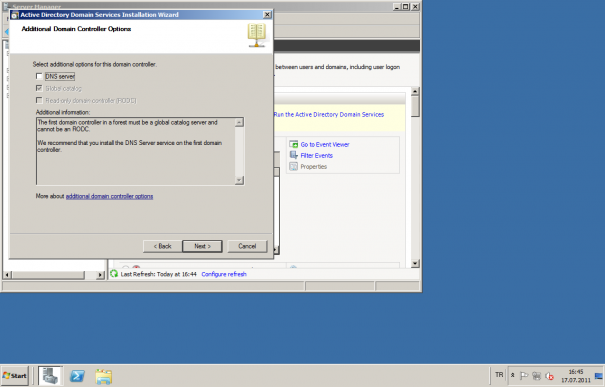Screen dimensions: 605x387
Task: Click the green refresh icon beside Last Refresh
Action: point(114,274)
